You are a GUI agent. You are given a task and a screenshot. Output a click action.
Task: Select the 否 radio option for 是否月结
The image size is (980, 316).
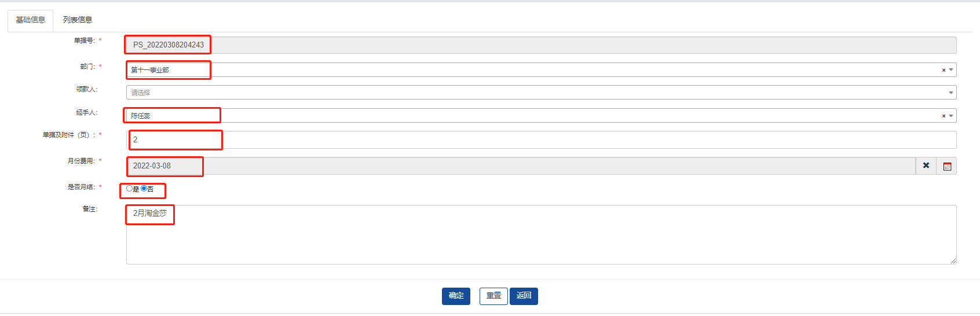[144, 189]
